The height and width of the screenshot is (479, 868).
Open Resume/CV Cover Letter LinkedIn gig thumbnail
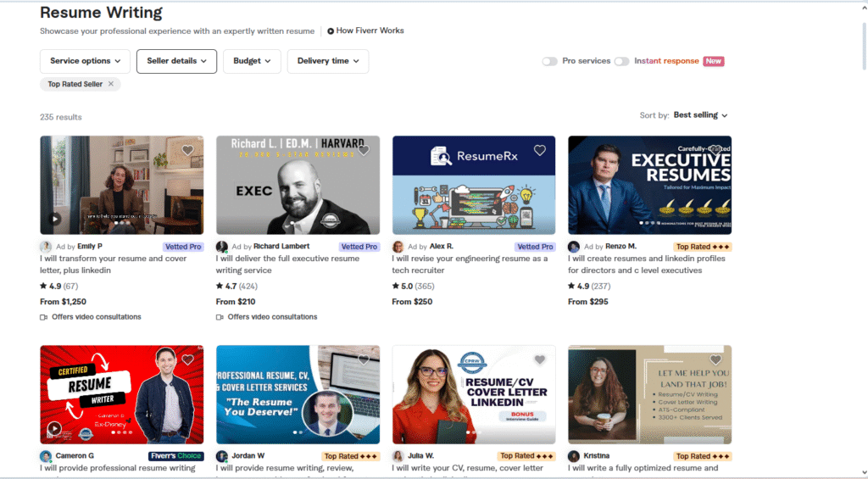(474, 395)
